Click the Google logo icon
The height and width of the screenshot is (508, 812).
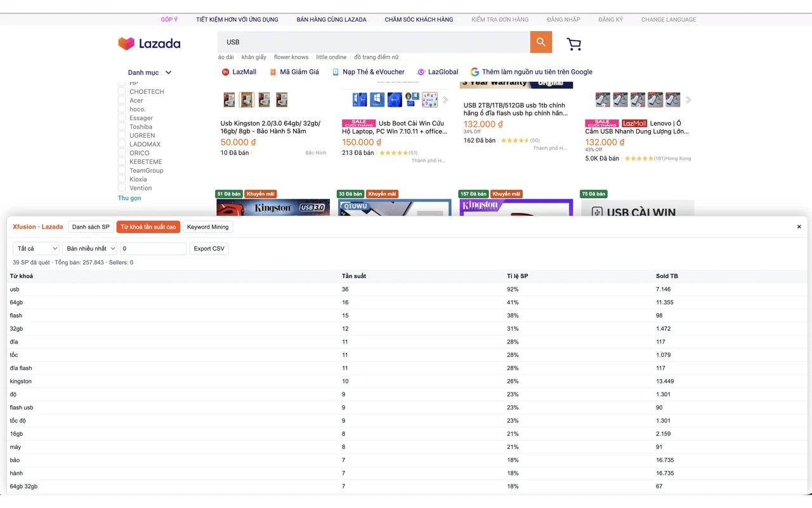tap(475, 72)
